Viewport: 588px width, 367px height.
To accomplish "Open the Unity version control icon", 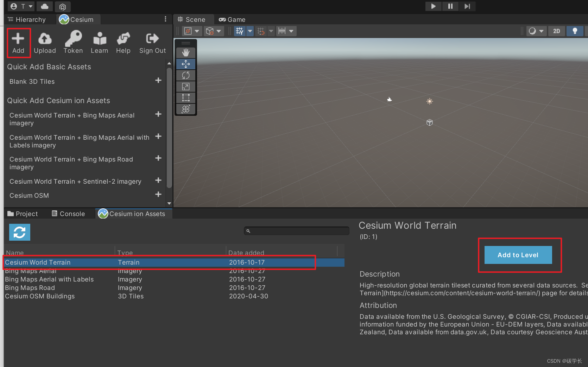I will (63, 7).
